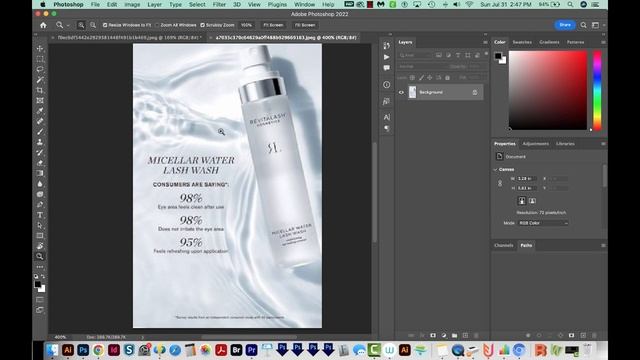640x360 pixels.
Task: Select the Spot Healing Brush tool
Action: tap(40, 121)
